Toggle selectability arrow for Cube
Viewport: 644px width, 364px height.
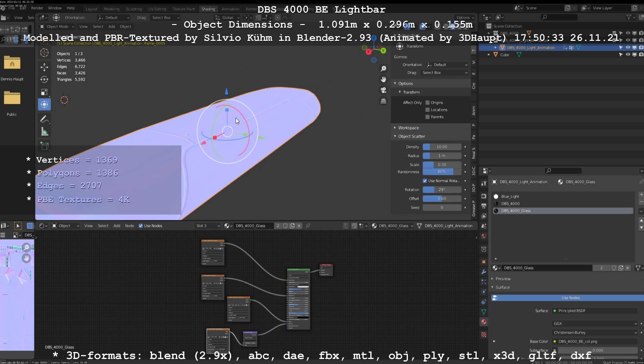pos(621,55)
